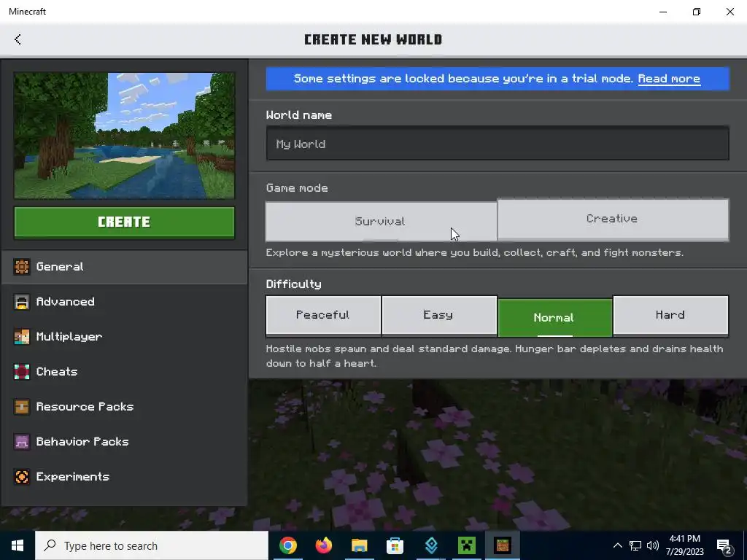Select Survival game mode

pyautogui.click(x=381, y=222)
